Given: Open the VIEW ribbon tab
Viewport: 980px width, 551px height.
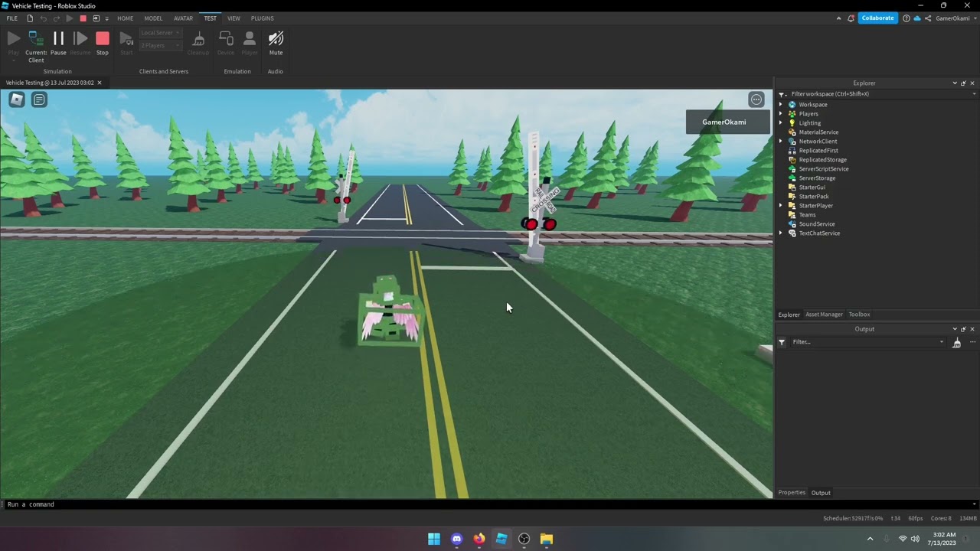Looking at the screenshot, I should point(234,18).
